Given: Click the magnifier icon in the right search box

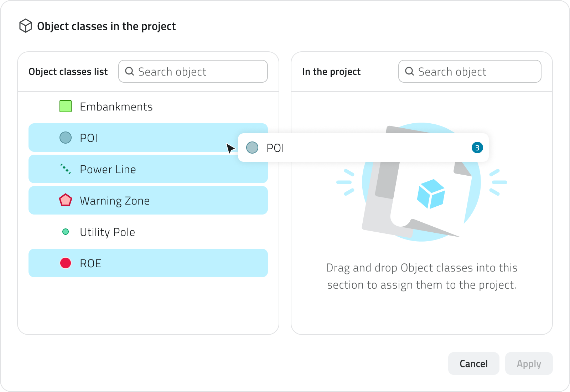Looking at the screenshot, I should pyautogui.click(x=410, y=72).
